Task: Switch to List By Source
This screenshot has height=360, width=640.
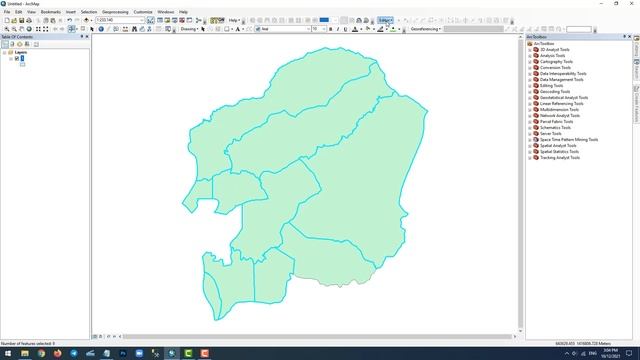Action: point(12,44)
